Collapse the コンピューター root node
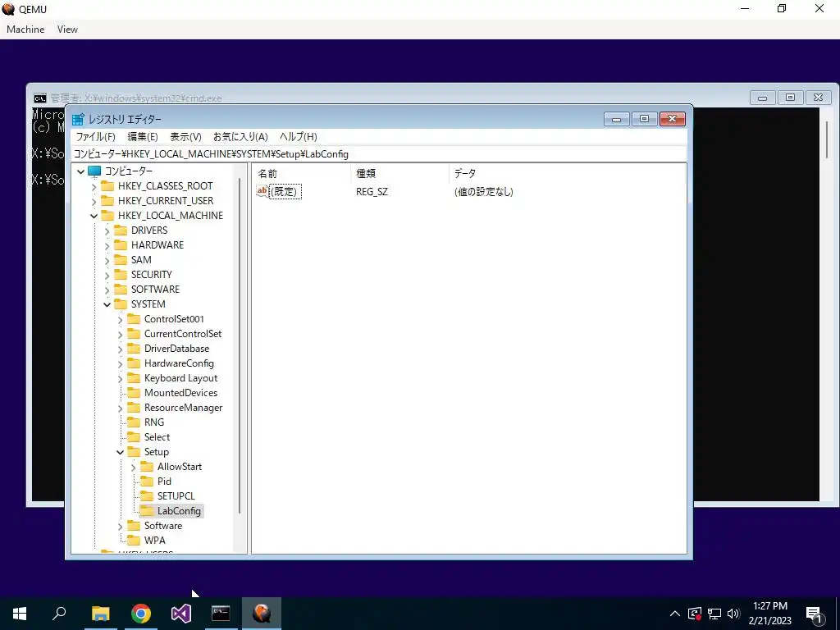 coord(81,172)
